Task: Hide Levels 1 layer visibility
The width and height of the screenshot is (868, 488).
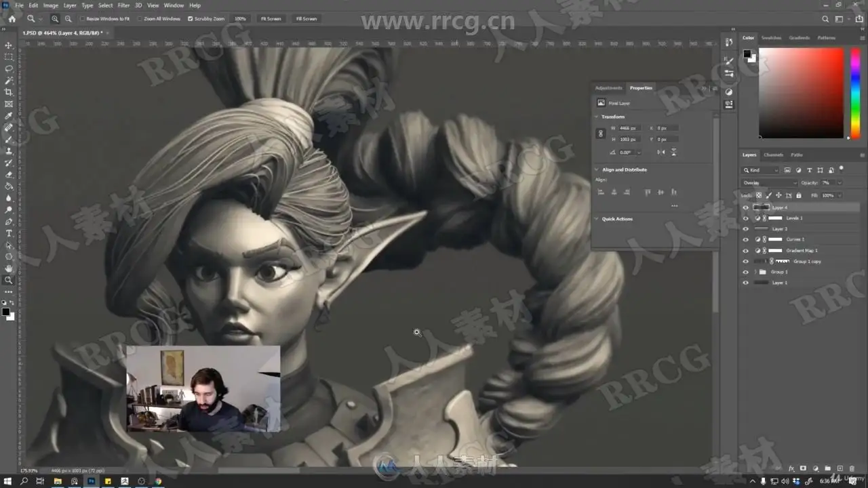Action: tap(746, 218)
